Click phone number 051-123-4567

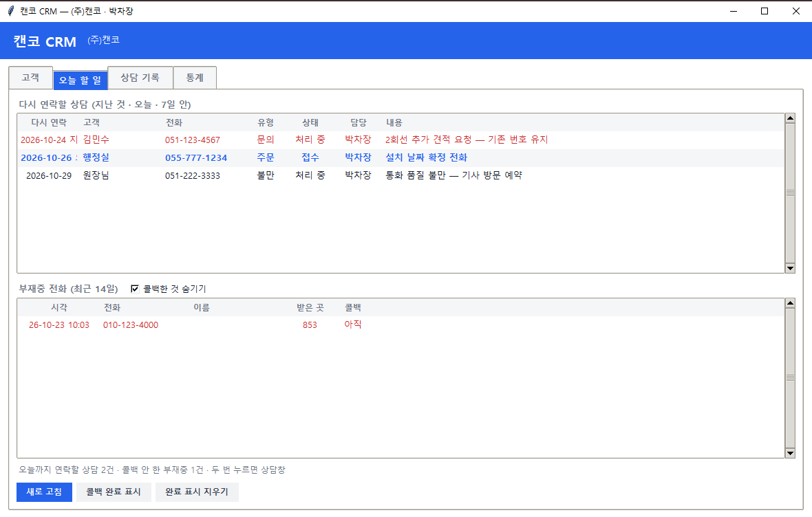tap(193, 140)
